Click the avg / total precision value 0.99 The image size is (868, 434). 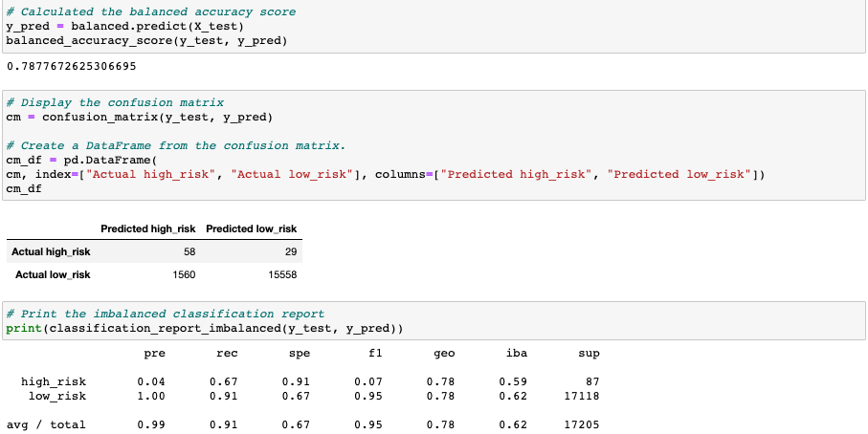[x=151, y=425]
